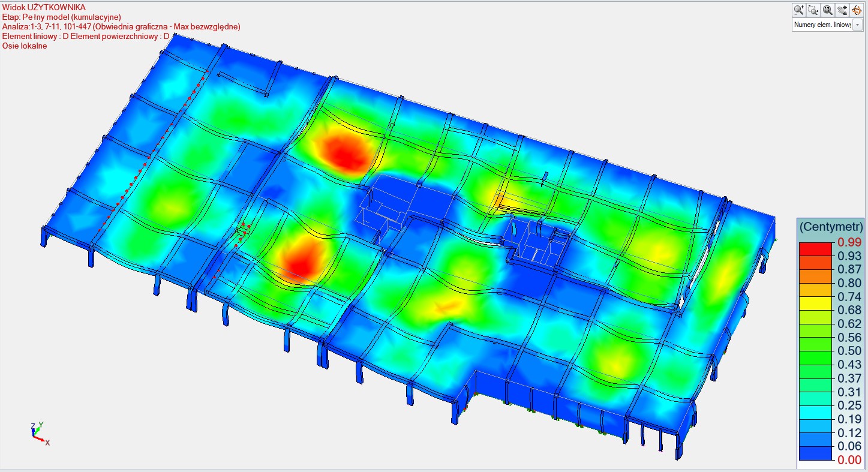Click the zoom to fit extents icon
This screenshot has height=472, width=868.
[827, 10]
